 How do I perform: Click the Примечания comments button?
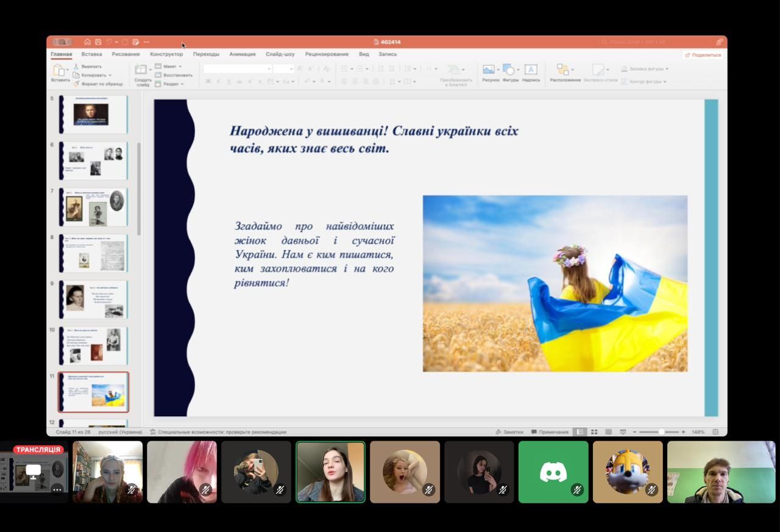[x=550, y=431]
